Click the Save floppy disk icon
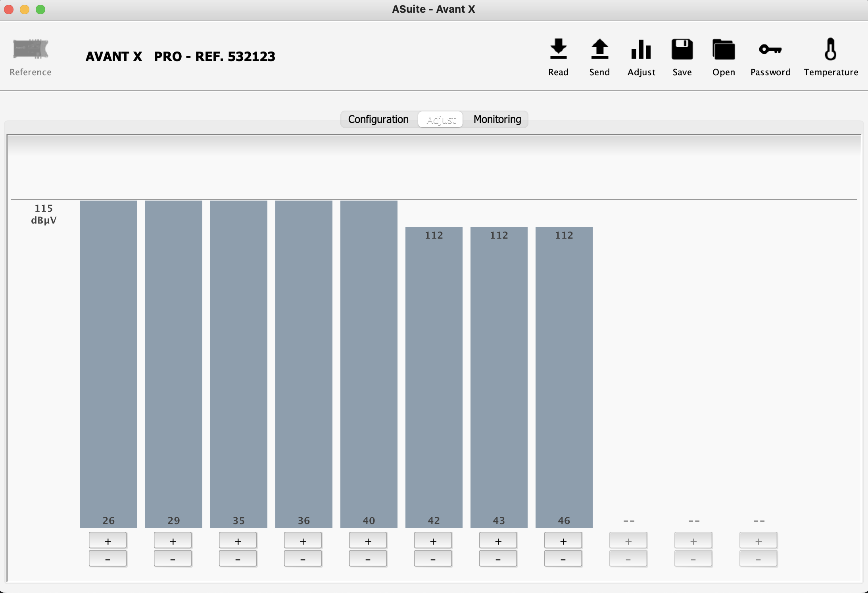Screen dimensions: 868x593 682,49
